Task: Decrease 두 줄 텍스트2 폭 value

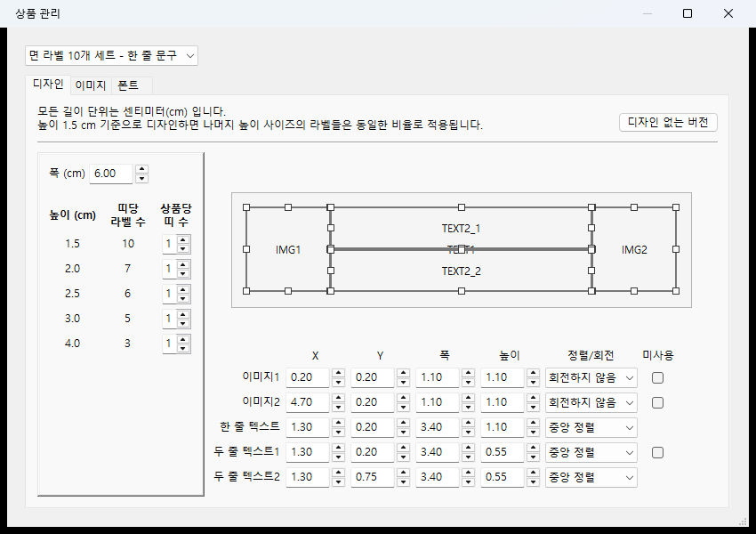Action: (468, 482)
